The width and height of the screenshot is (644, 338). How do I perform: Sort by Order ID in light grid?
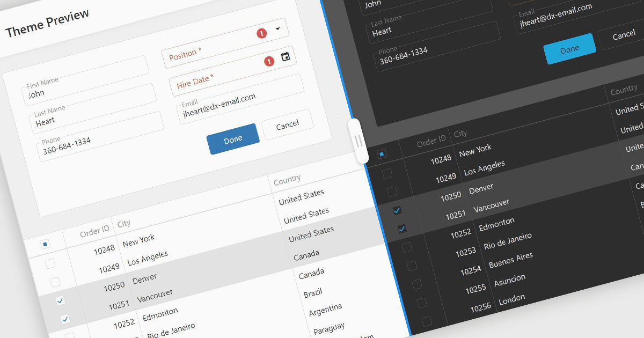click(94, 231)
